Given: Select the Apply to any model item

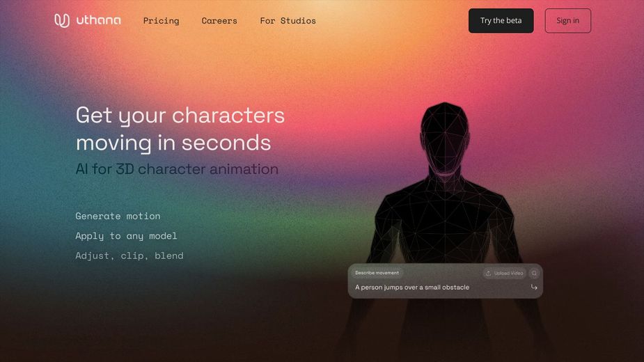Looking at the screenshot, I should [x=126, y=236].
